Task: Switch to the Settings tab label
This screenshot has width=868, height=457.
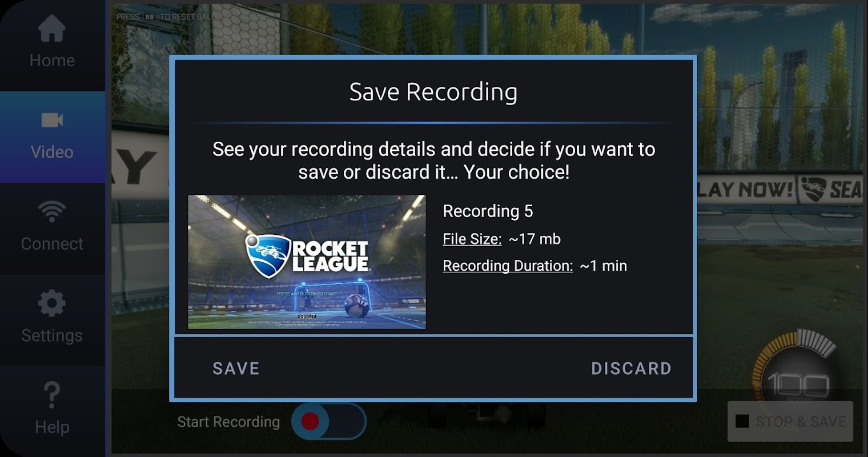Action: [x=52, y=335]
